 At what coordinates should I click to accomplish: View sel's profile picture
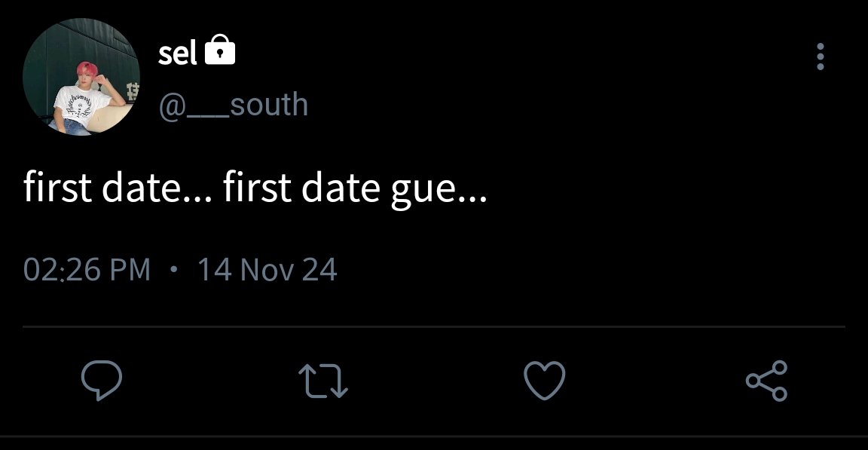point(81,77)
